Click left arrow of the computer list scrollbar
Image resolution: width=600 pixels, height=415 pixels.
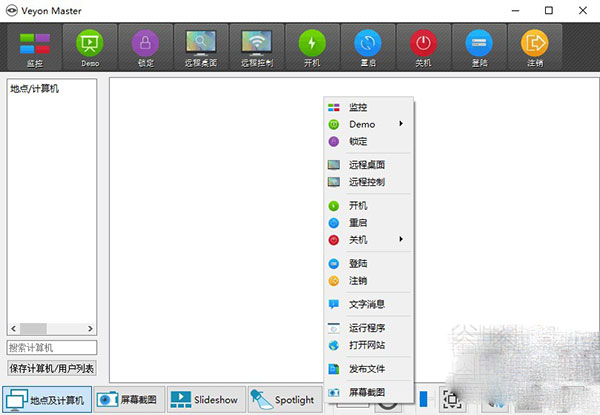[x=13, y=329]
